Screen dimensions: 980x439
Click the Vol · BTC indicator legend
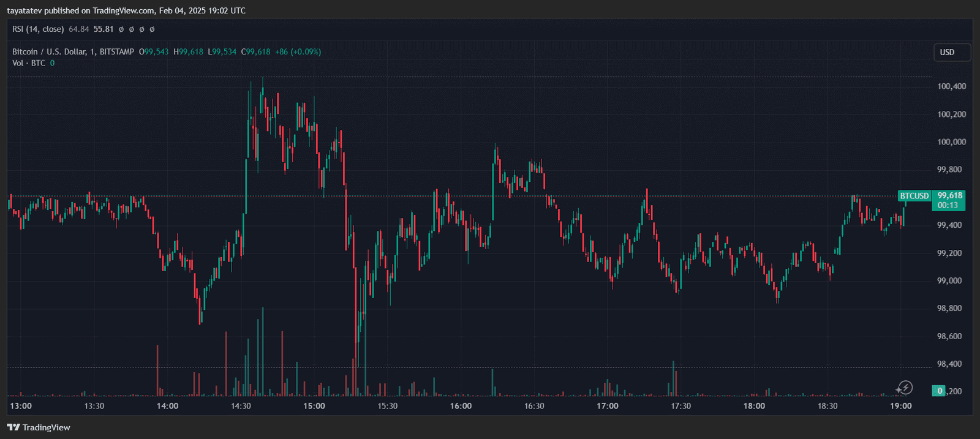click(x=29, y=63)
